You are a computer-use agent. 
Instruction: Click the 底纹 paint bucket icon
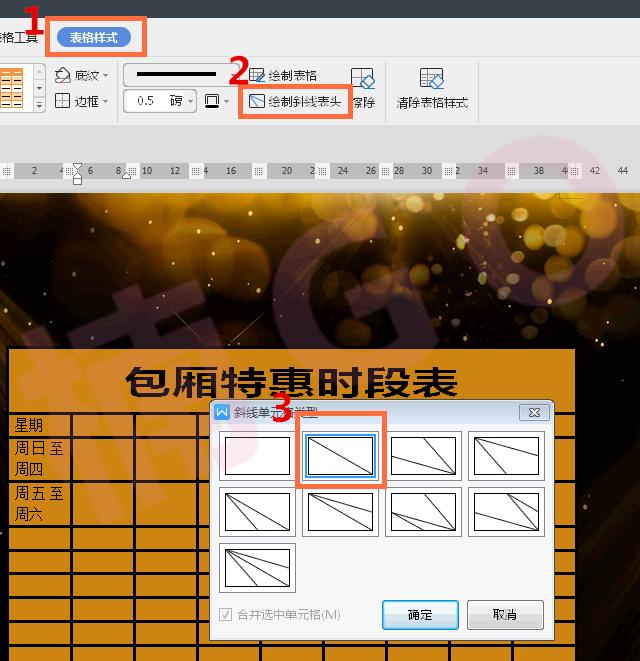click(62, 75)
